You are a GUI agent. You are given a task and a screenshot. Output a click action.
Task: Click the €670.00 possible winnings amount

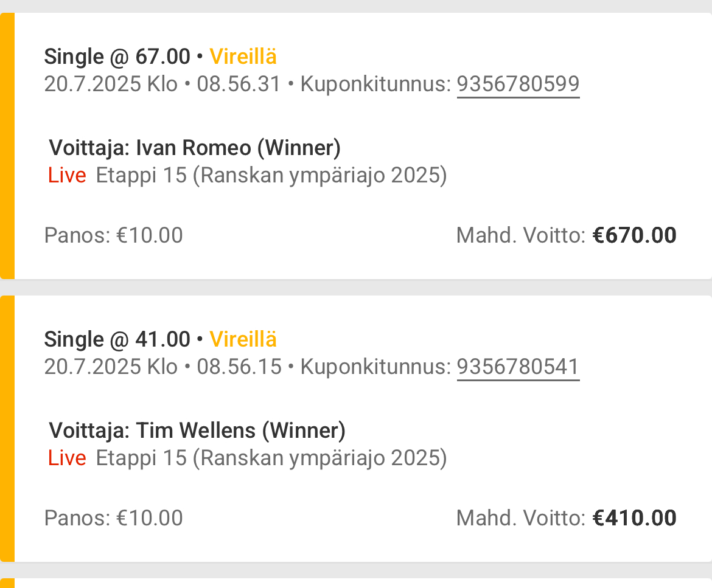[634, 235]
